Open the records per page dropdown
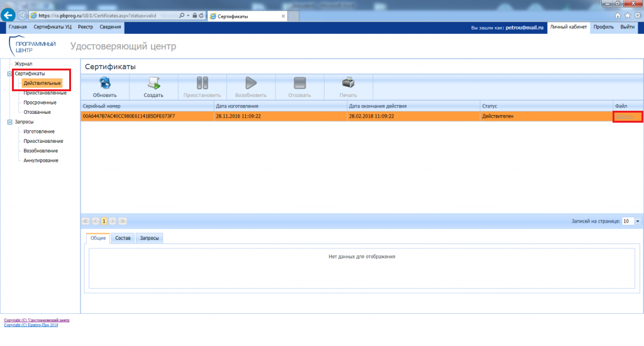 click(637, 221)
